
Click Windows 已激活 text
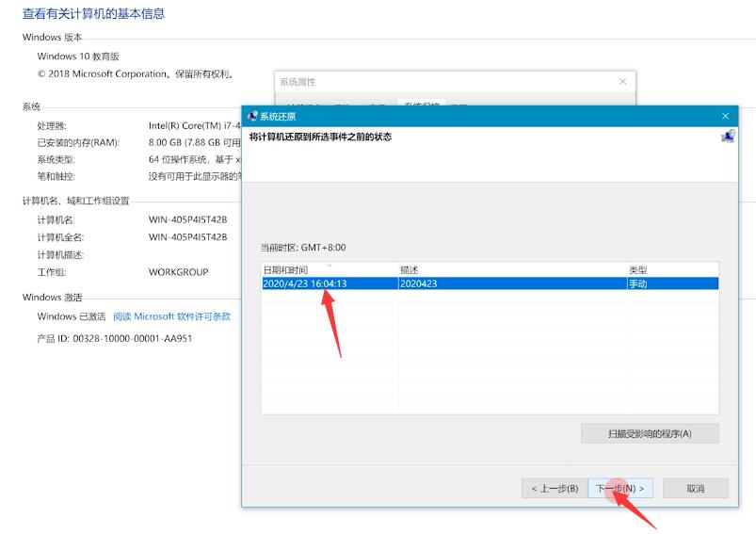pyautogui.click(x=72, y=316)
